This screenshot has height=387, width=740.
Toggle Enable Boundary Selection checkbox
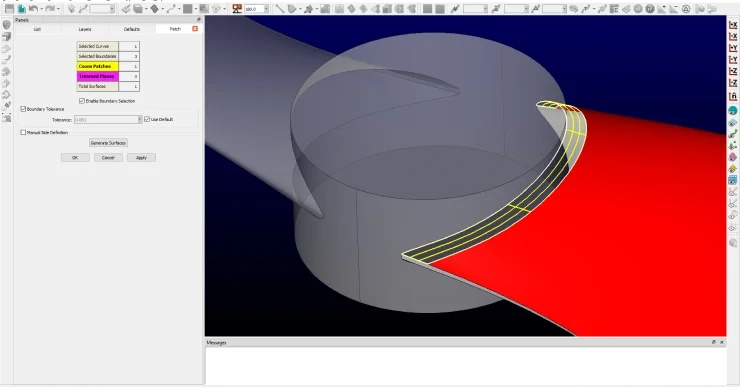(x=82, y=101)
